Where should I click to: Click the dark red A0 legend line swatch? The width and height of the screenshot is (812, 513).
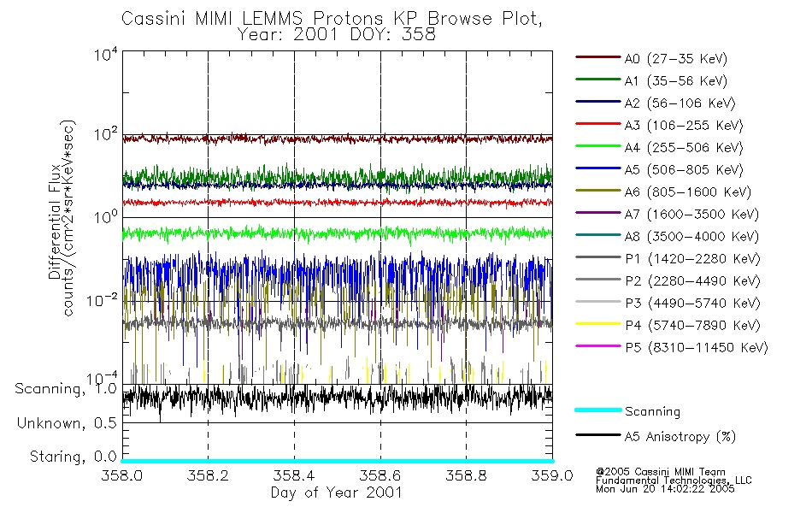click(598, 57)
